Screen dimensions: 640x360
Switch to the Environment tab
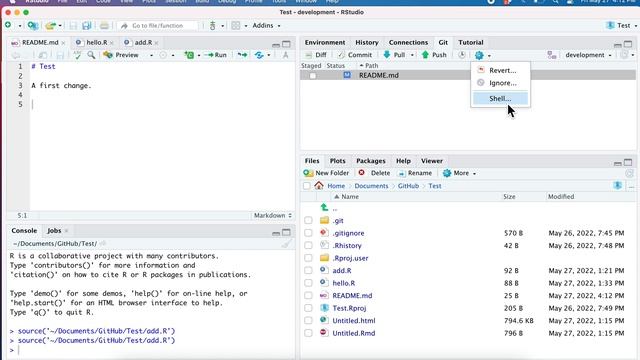click(x=325, y=42)
